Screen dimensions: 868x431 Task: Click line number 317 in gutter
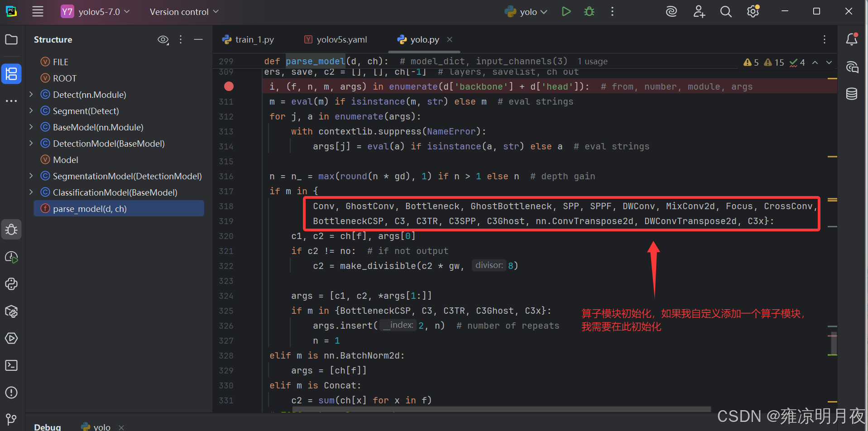tap(226, 191)
